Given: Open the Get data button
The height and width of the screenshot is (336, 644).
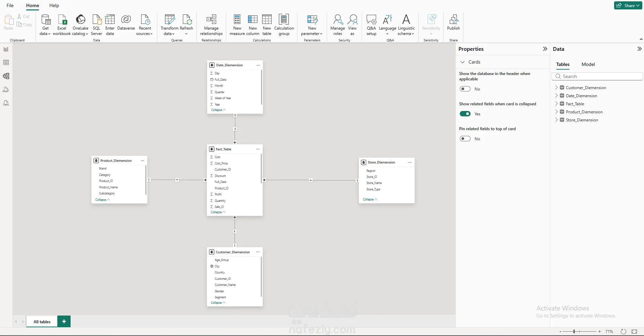Looking at the screenshot, I should (45, 25).
